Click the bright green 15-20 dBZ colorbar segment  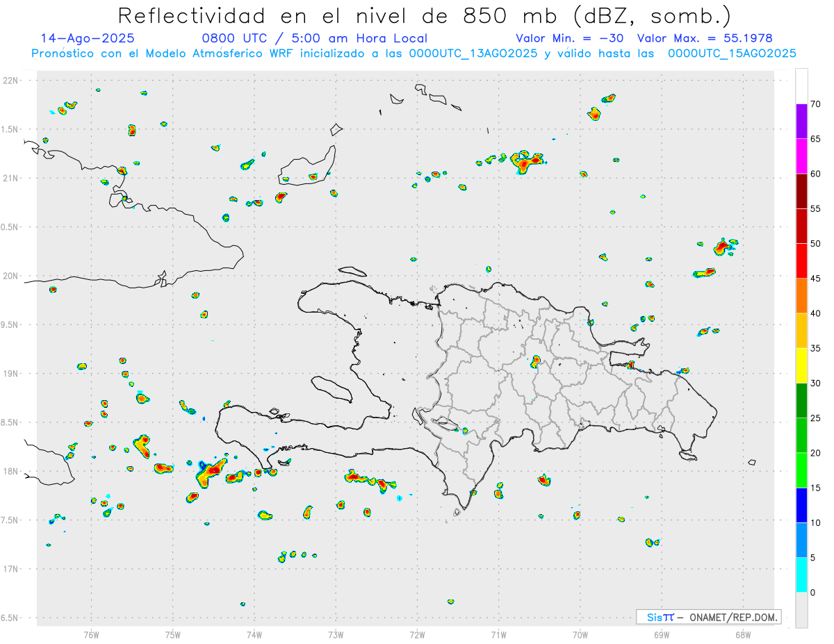click(x=801, y=470)
